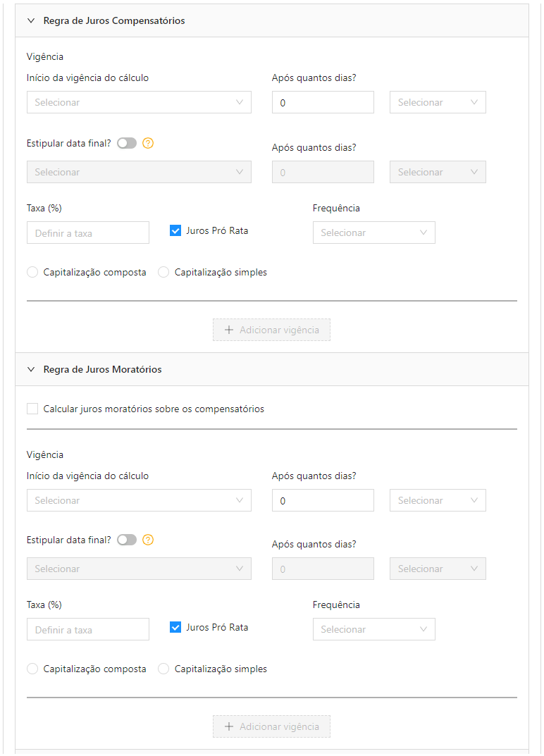Select Capitalização simples in moratórios section
The width and height of the screenshot is (544, 756).
[163, 669]
